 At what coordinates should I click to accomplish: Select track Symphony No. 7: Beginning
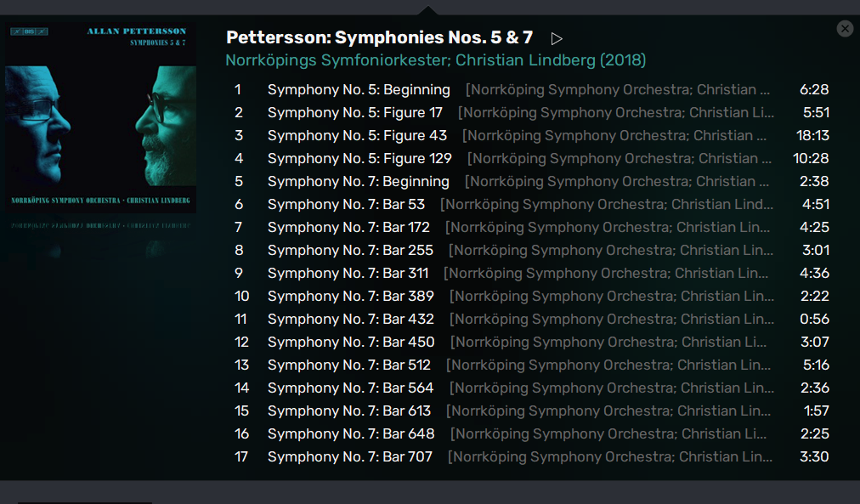pyautogui.click(x=359, y=181)
